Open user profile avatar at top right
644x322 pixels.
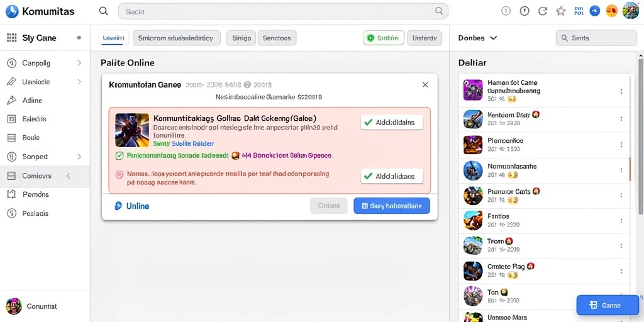630,11
